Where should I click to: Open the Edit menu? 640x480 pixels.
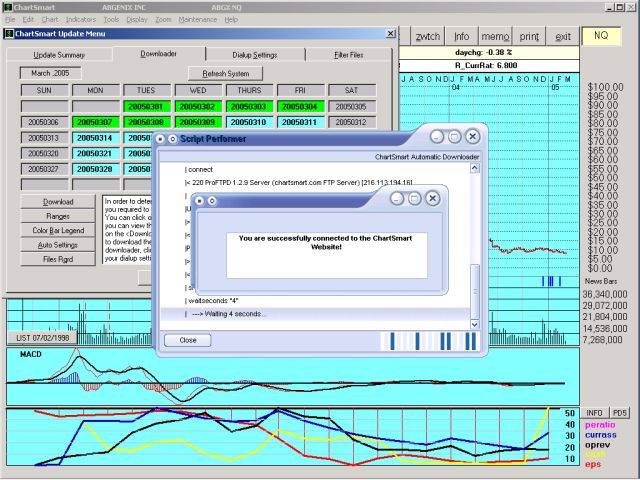click(x=28, y=20)
